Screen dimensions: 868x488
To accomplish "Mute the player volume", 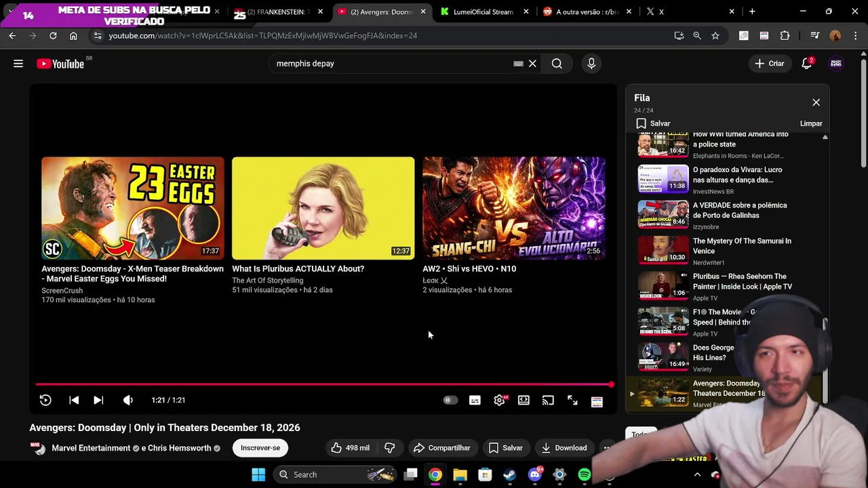I will tap(127, 401).
